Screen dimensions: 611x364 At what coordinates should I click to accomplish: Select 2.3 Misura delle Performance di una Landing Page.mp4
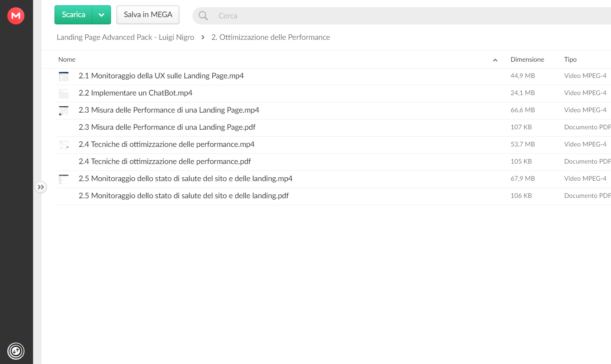click(169, 110)
